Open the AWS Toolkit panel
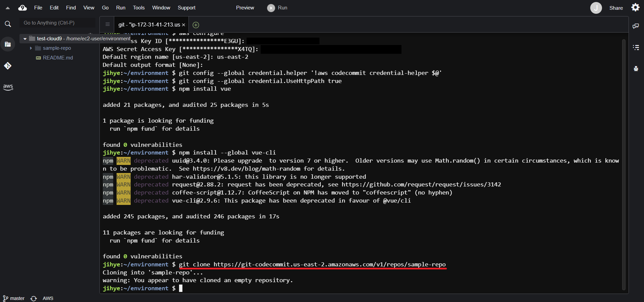Screen dimensions: 644x302 click(8, 87)
